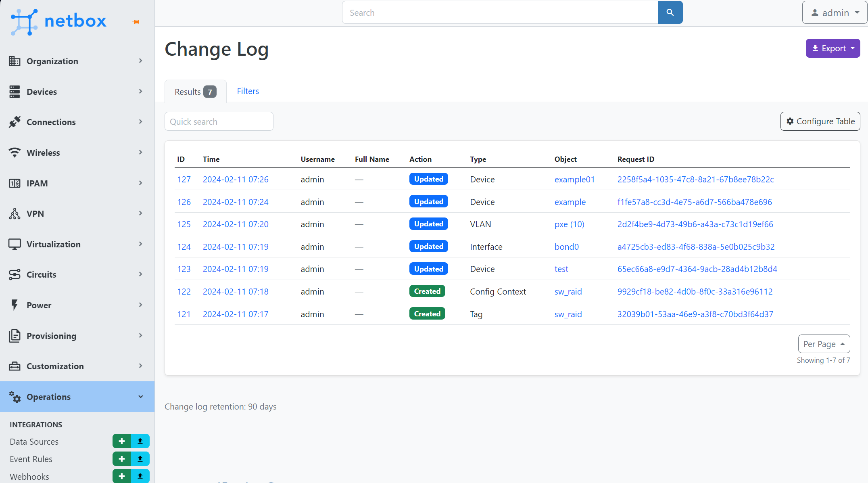
Task: Click the search magnifier icon
Action: (x=670, y=13)
